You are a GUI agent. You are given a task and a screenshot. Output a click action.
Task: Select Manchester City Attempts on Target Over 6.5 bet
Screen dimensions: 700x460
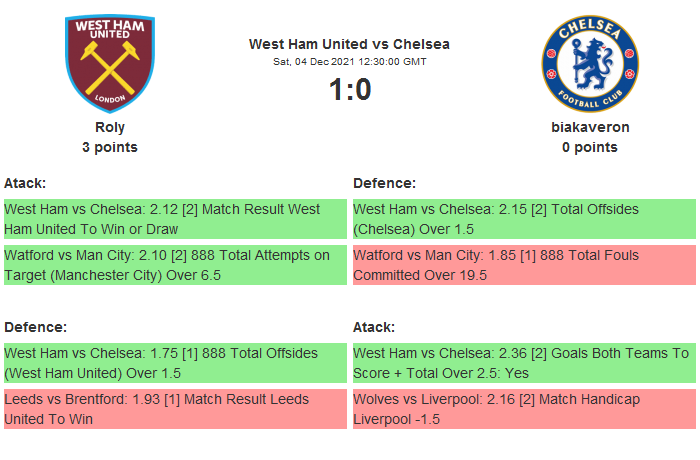coord(175,265)
